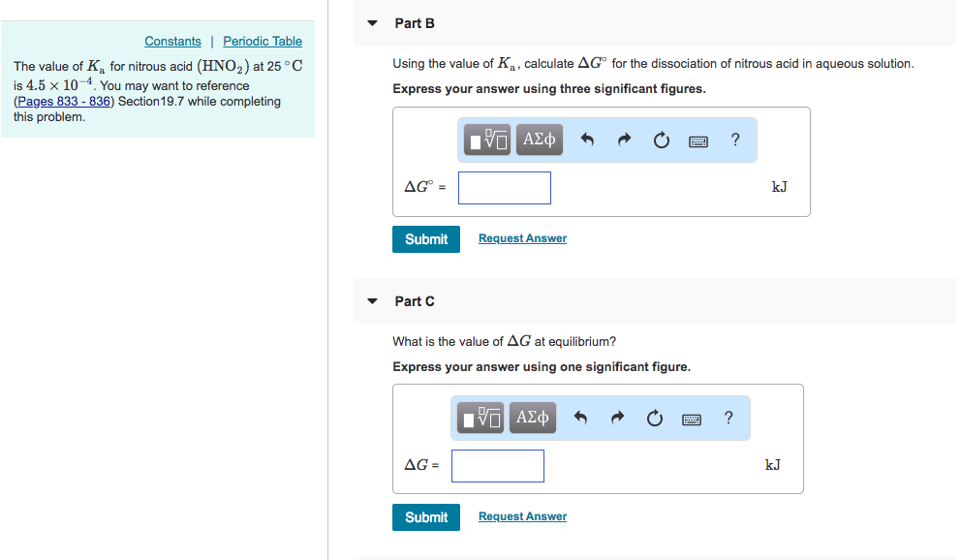961x560 pixels.
Task: Select the Greek symbols ΑΣφ icon in Part B
Action: coord(539,140)
